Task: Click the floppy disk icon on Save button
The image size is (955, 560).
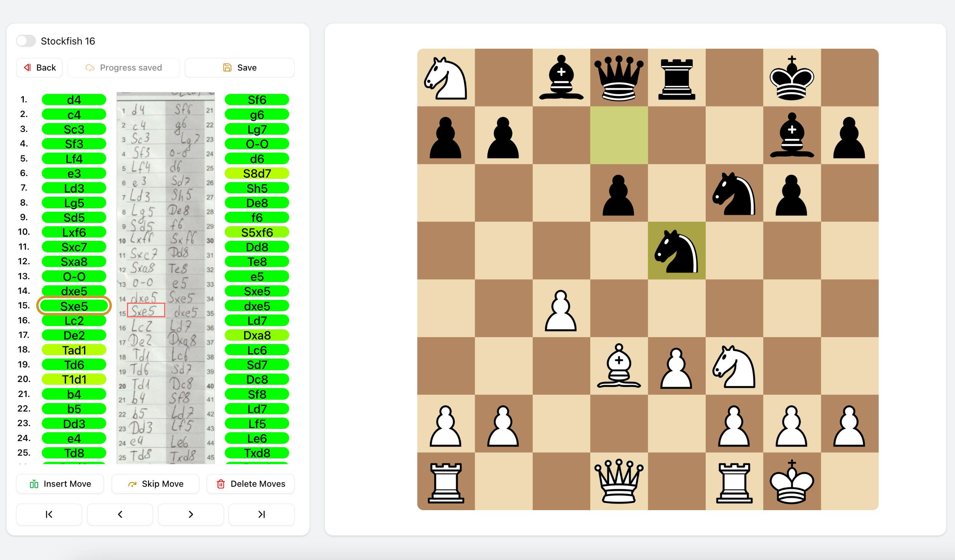Action: [227, 67]
